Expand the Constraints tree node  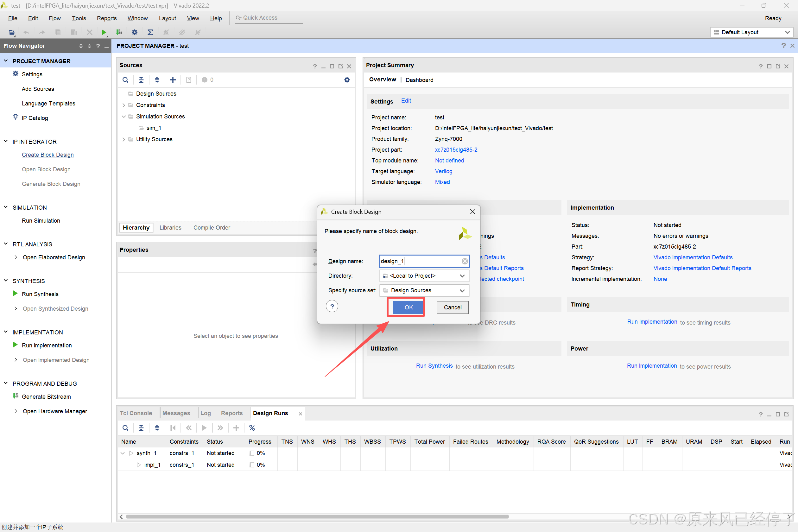[123, 105]
